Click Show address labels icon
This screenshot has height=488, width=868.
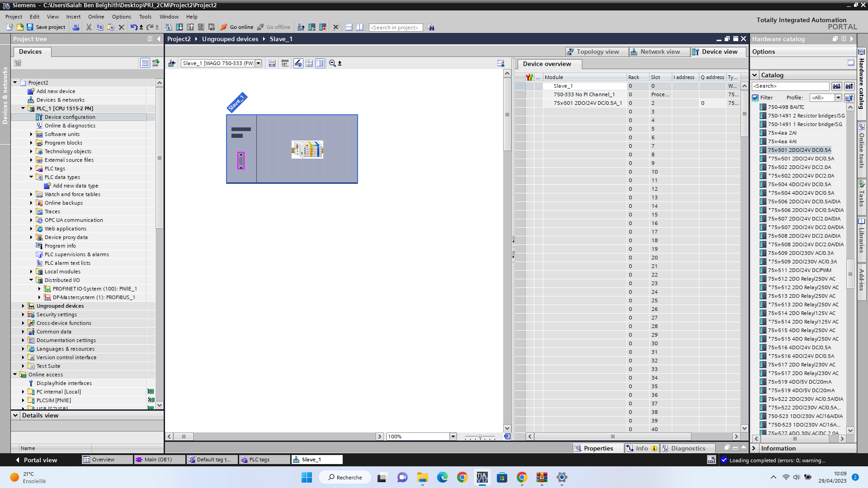click(298, 63)
